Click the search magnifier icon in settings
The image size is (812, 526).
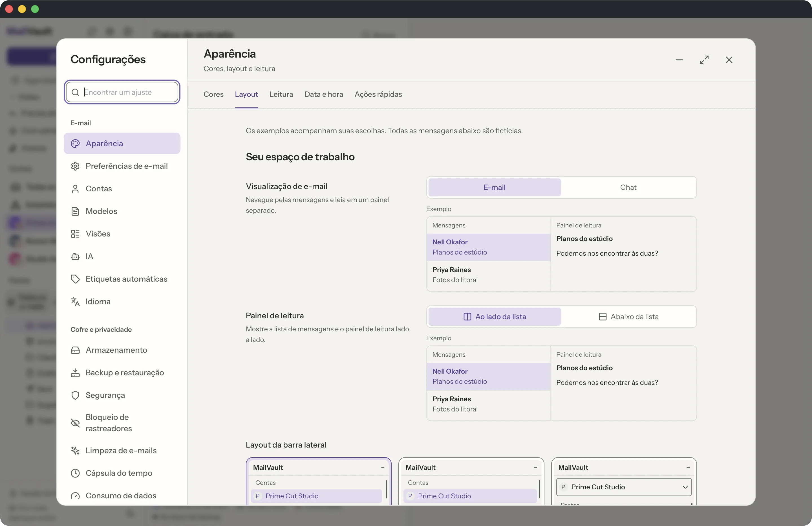pyautogui.click(x=75, y=92)
